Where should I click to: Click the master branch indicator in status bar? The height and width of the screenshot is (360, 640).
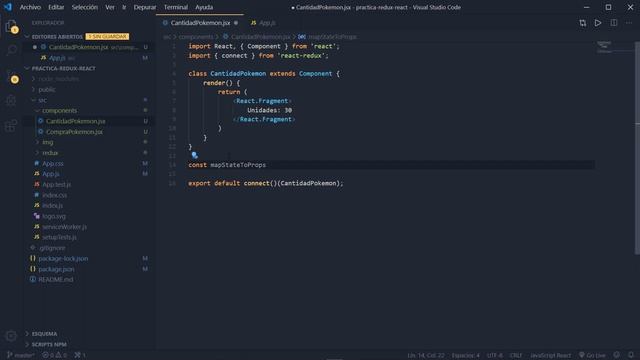point(21,356)
